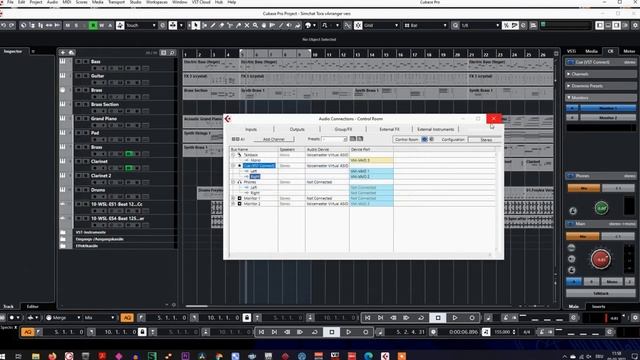Open the Transport menu
Screen dimensions: 640x360
tap(116, 2)
